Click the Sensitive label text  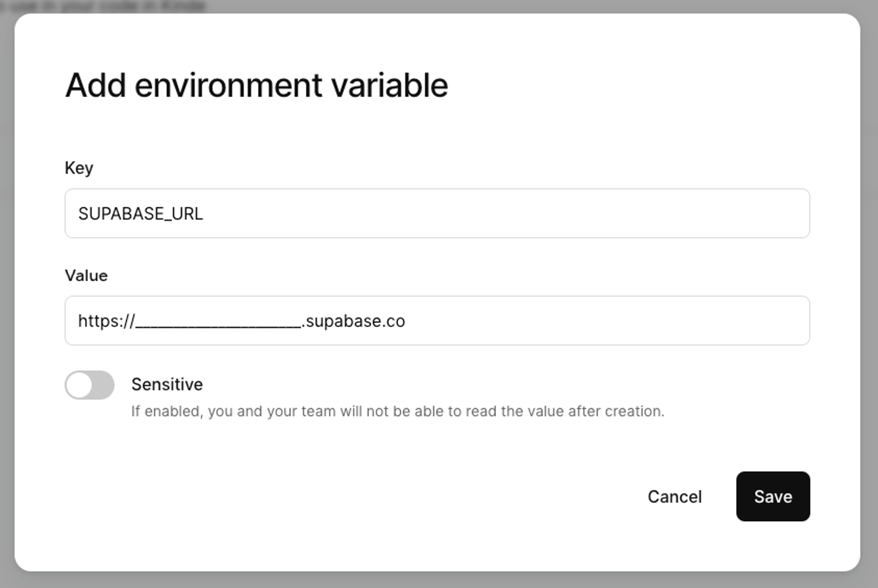pos(167,385)
